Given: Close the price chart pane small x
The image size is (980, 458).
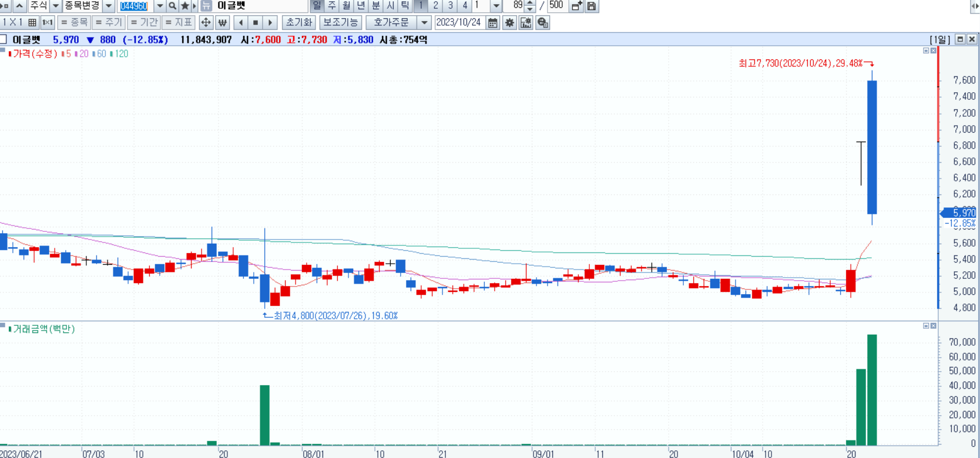Looking at the screenshot, I should [x=933, y=50].
